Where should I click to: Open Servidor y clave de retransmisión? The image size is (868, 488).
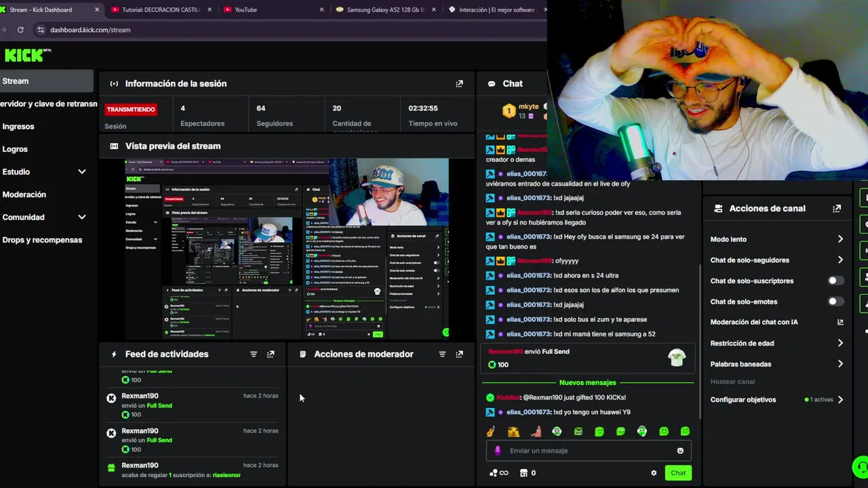(48, 104)
